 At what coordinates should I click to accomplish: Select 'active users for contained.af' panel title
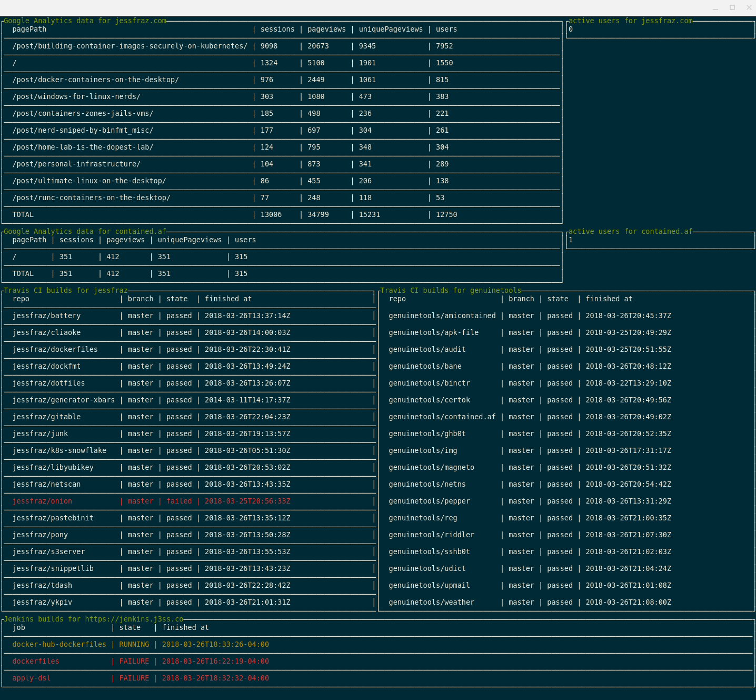pos(631,232)
